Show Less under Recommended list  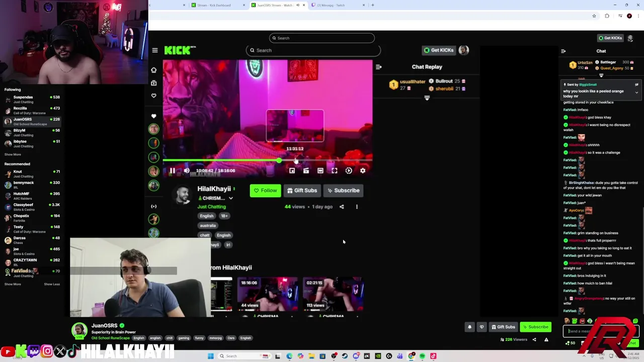coord(52,284)
